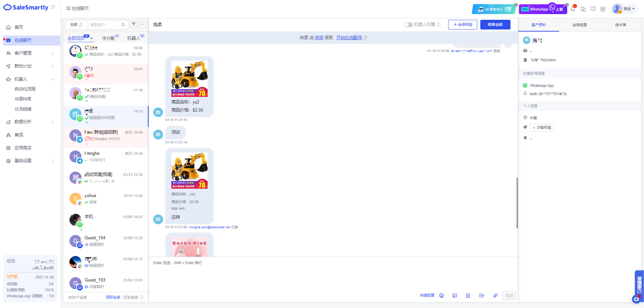Image resolution: width=644 pixels, height=308 pixels.
Task: Open AI语料库 submenu item
Action: tap(23, 99)
